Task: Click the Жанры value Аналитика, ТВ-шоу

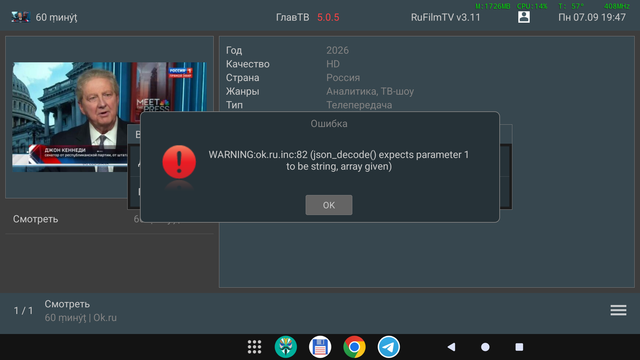Action: pyautogui.click(x=370, y=91)
